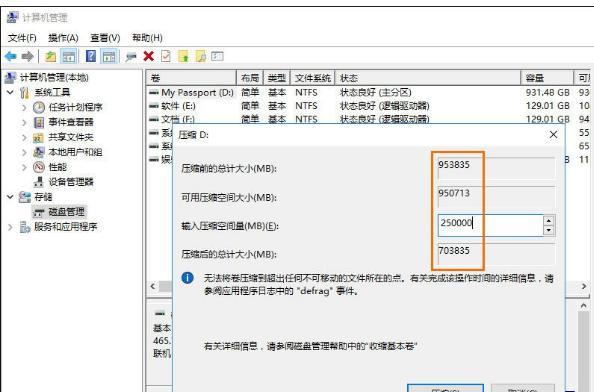Select 服务和应用程序 in the tree

point(66,227)
